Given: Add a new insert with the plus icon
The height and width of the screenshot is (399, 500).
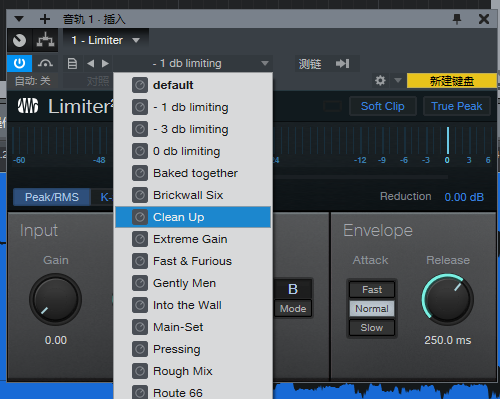Looking at the screenshot, I should [x=45, y=19].
